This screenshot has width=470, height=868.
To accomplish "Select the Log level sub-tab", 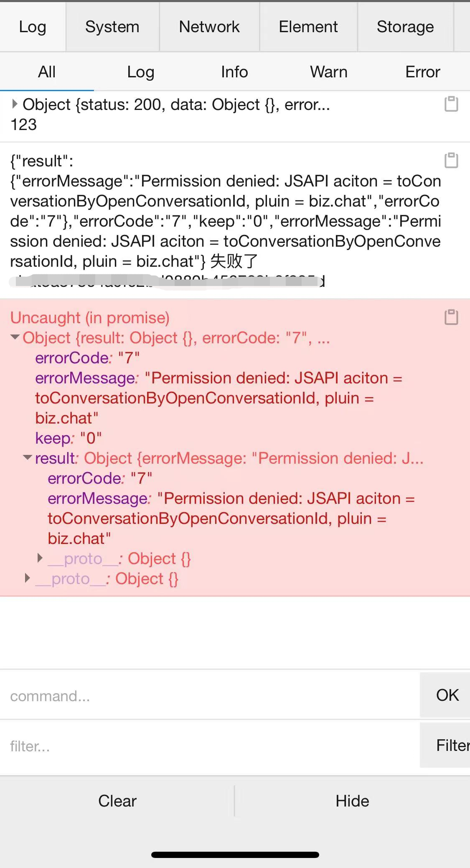I will coord(141,72).
